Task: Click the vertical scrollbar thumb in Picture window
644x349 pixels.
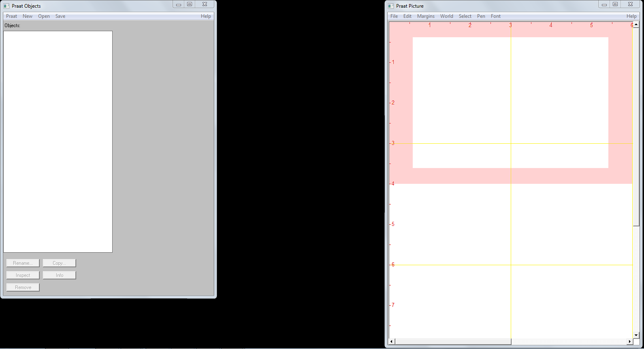Action: 636,127
